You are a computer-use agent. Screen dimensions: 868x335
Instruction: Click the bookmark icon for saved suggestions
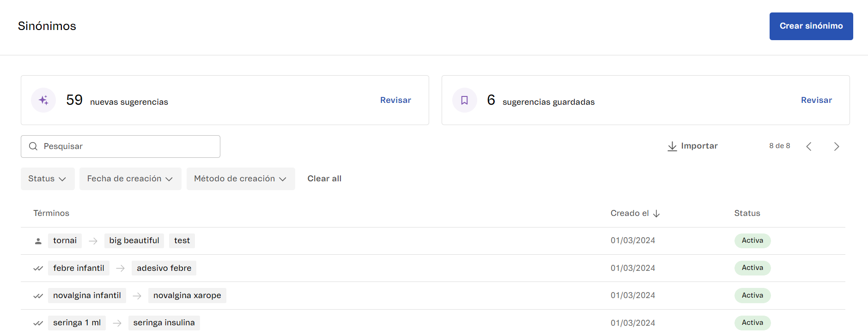464,100
